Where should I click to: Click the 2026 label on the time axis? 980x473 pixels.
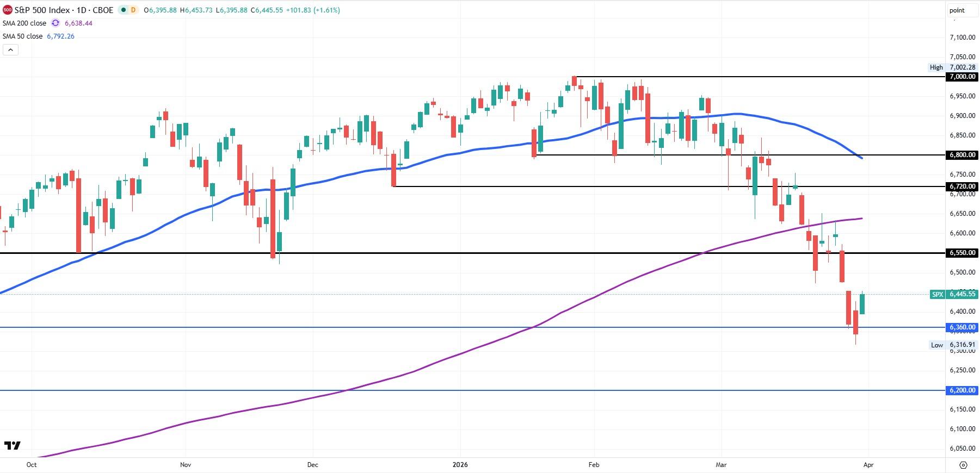(460, 465)
